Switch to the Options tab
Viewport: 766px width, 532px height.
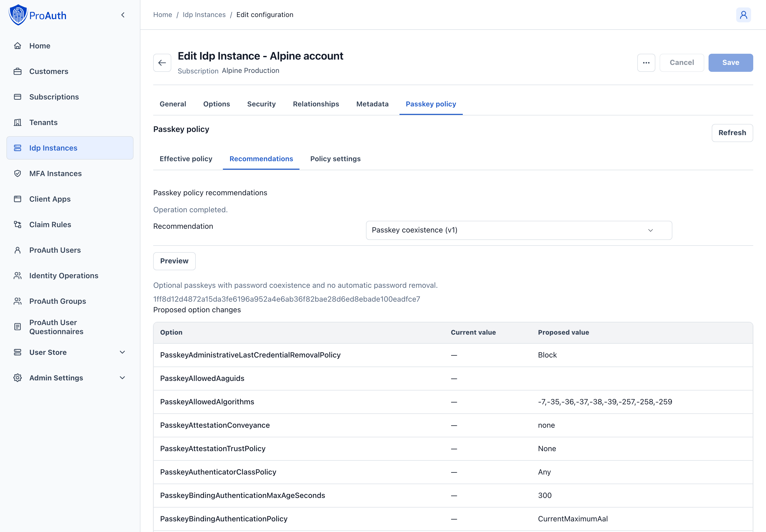[217, 104]
